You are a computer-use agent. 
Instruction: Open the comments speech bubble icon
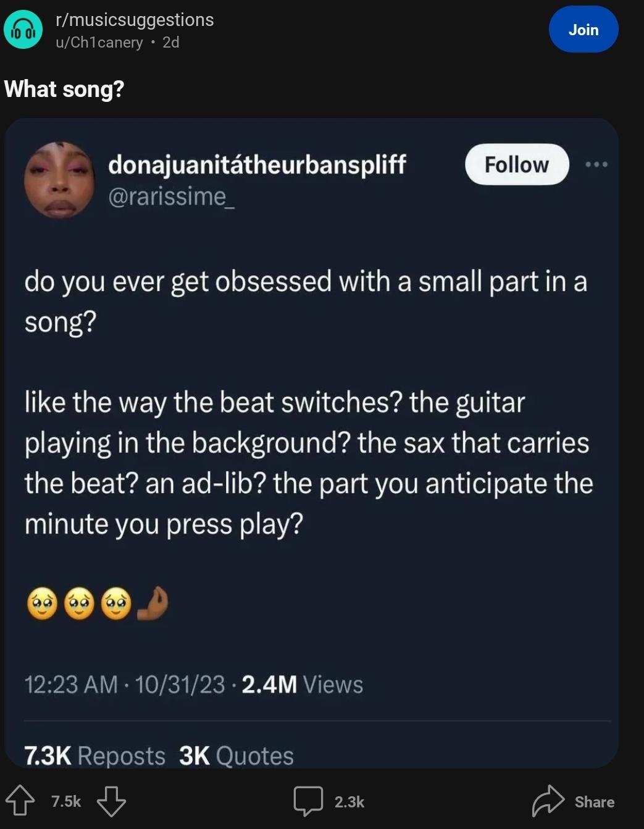pos(308,801)
